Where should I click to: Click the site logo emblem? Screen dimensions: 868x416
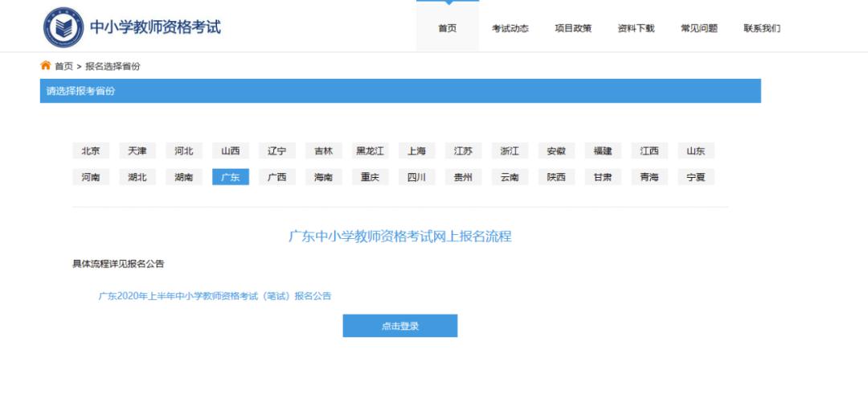(63, 27)
